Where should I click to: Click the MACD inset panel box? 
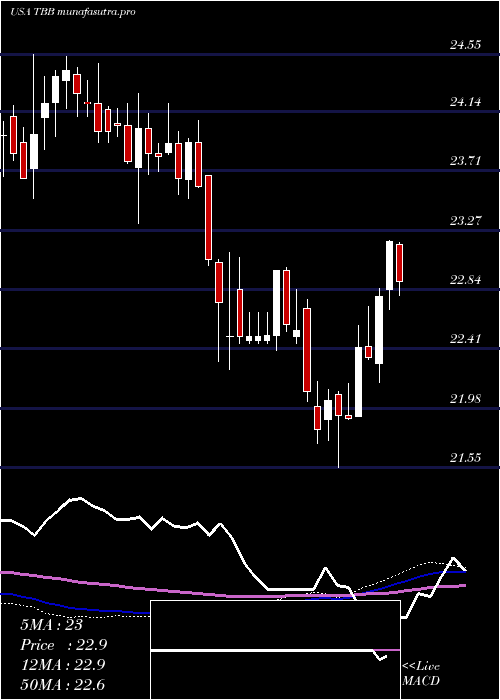tap(275, 650)
